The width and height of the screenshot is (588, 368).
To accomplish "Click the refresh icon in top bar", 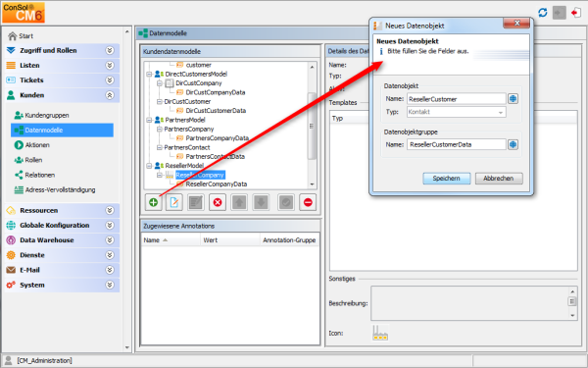I will [543, 13].
